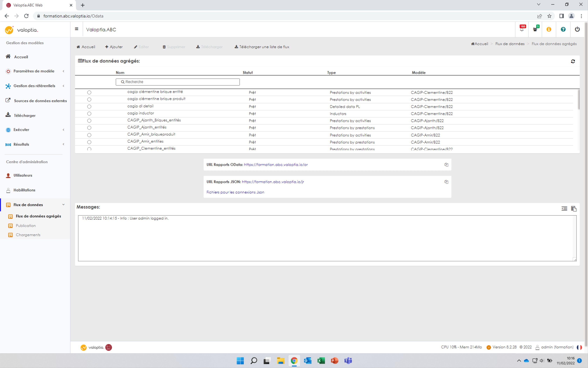Image resolution: width=588 pixels, height=368 pixels.
Task: Select the CAGIP_Amir_entities radio button
Action: (89, 142)
